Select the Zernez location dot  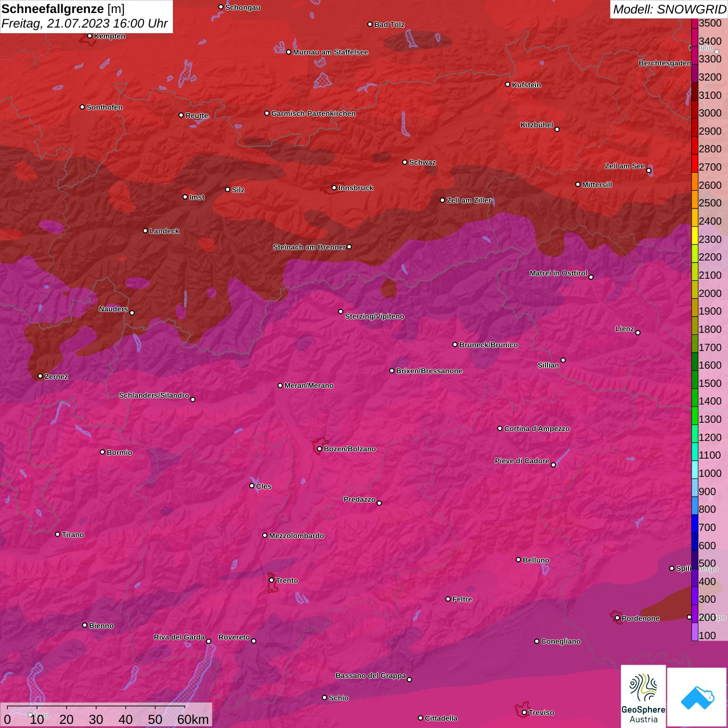point(40,376)
